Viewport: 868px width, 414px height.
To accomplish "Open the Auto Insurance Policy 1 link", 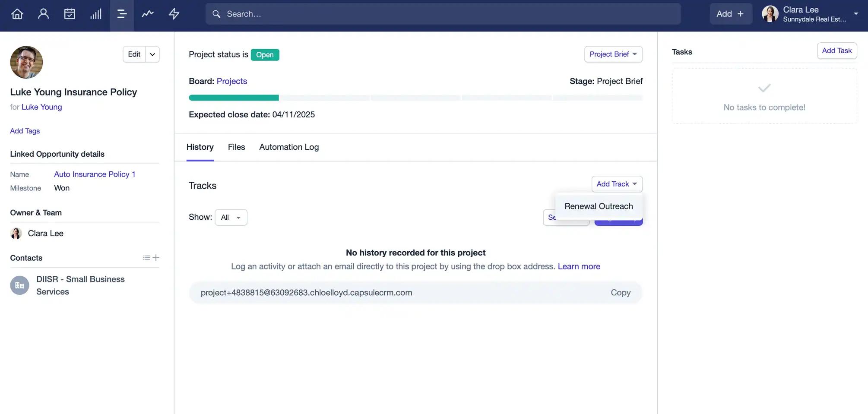I will click(x=95, y=174).
